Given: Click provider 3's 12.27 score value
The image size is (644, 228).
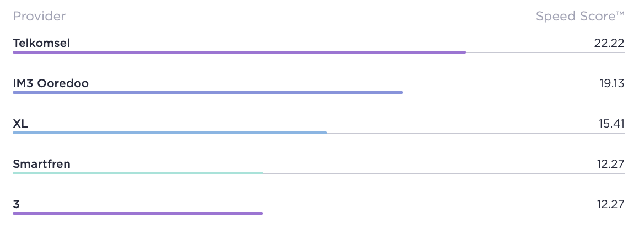Looking at the screenshot, I should 611,205.
